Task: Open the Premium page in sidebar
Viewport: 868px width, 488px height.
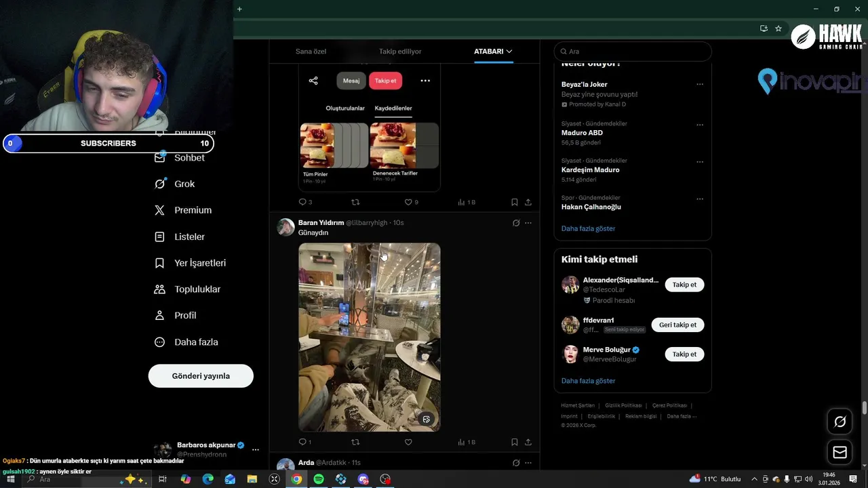Action: [183, 210]
